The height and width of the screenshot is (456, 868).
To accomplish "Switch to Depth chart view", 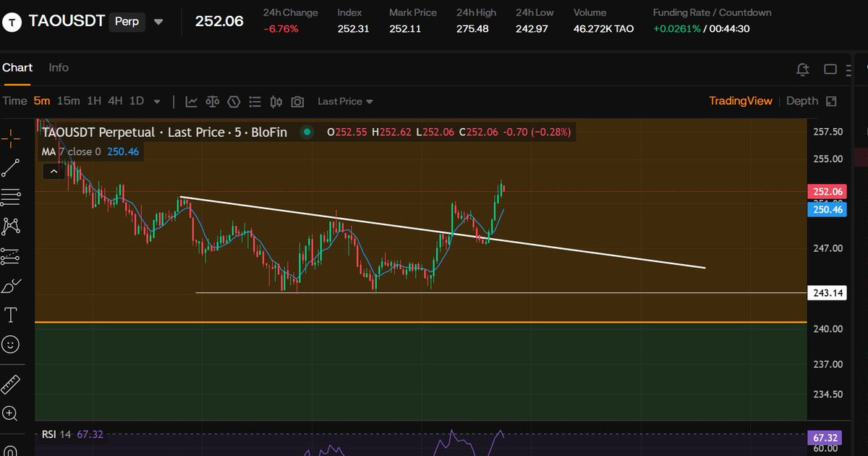I will [x=802, y=101].
